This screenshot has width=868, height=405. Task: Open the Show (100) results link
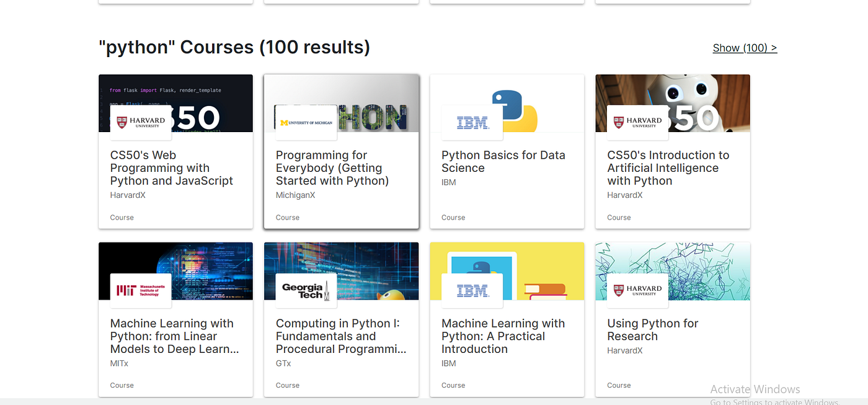point(744,48)
